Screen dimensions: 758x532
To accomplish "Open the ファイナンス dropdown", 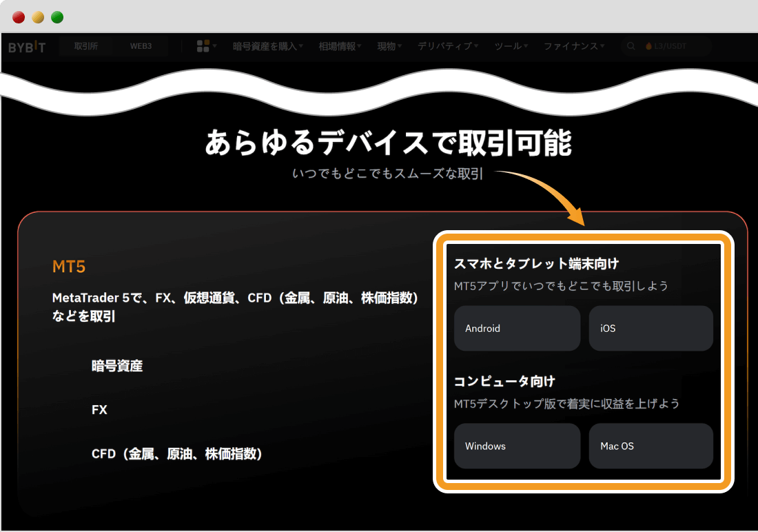I will (574, 46).
